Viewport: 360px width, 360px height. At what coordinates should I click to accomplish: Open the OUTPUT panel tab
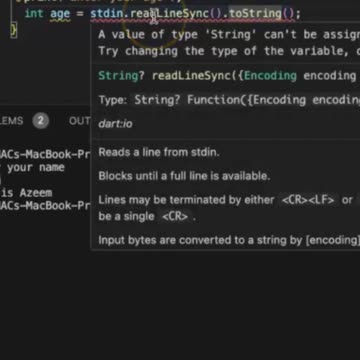(79, 121)
